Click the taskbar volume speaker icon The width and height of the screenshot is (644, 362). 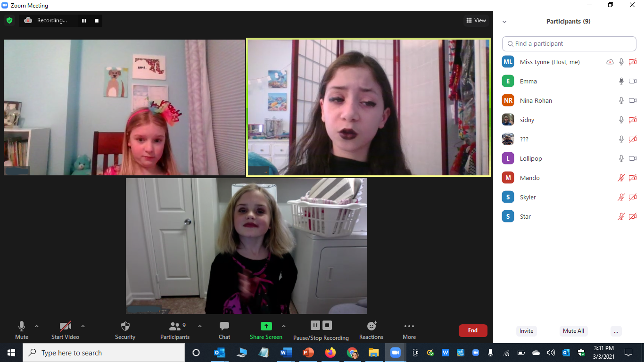(551, 353)
